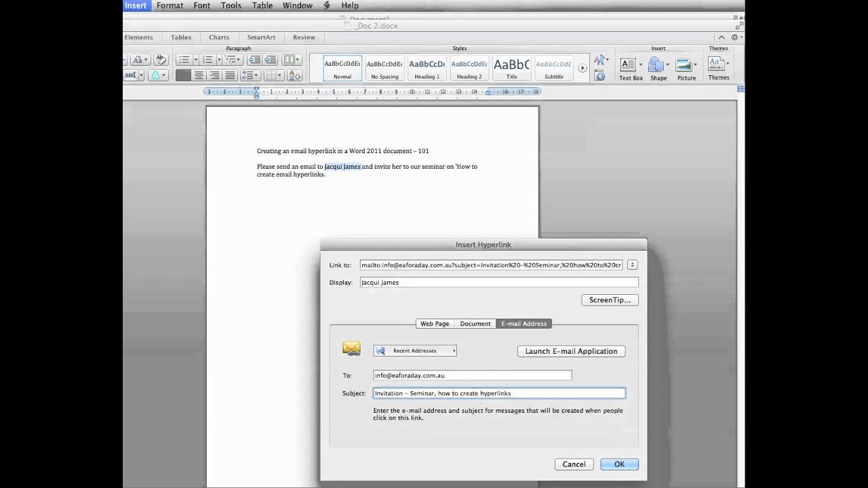
Task: Insert a Text Box from the ribbon
Action: click(x=630, y=68)
